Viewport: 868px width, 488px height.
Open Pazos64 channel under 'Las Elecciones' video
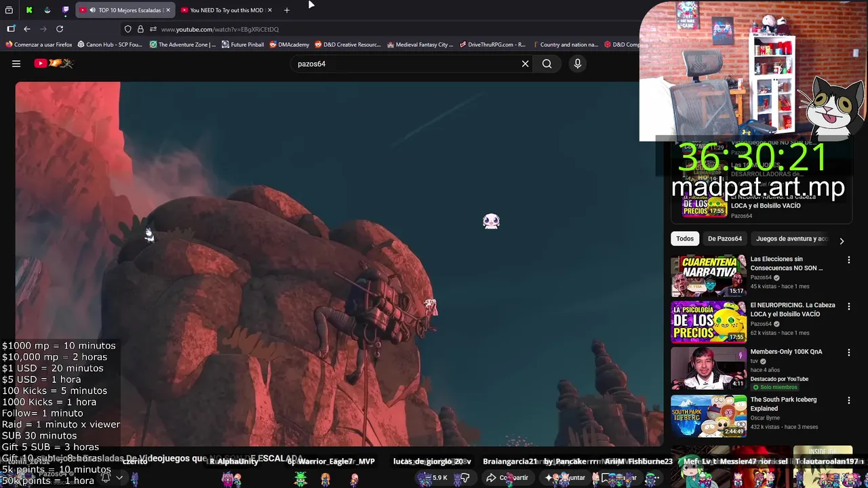tap(761, 277)
